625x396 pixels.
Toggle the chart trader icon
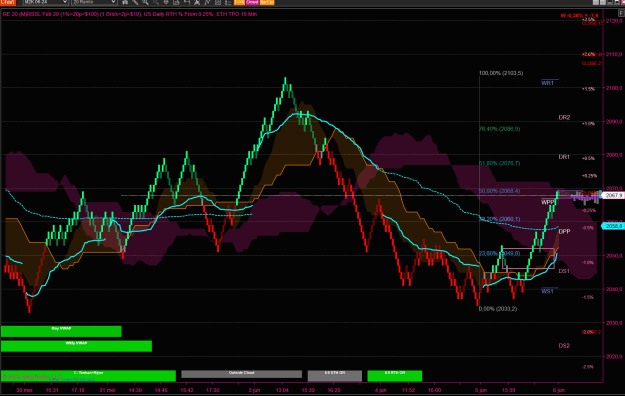(x=187, y=2)
